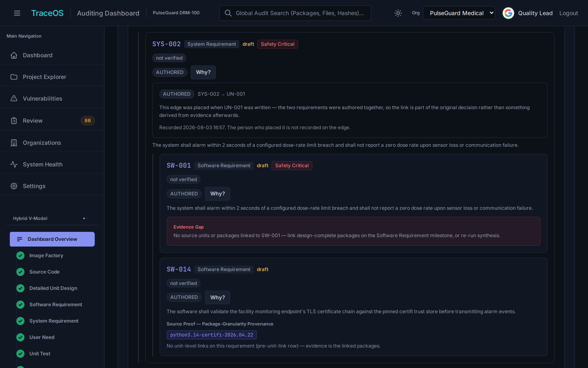
Task: Open Dashboard from main navigation
Action: click(x=52, y=55)
